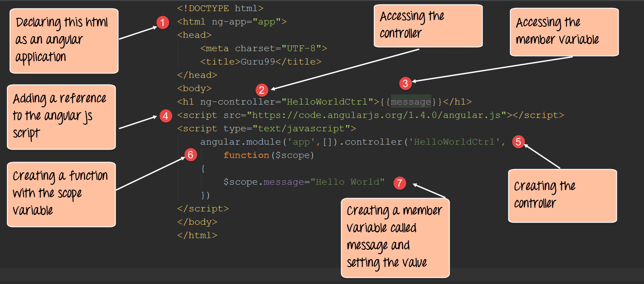Click the orange 'function' keyword
Screen dimensions: 644x284
click(x=246, y=155)
